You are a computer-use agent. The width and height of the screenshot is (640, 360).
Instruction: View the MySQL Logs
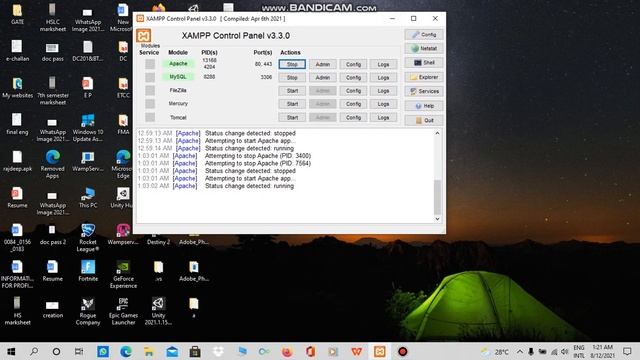[x=383, y=78]
